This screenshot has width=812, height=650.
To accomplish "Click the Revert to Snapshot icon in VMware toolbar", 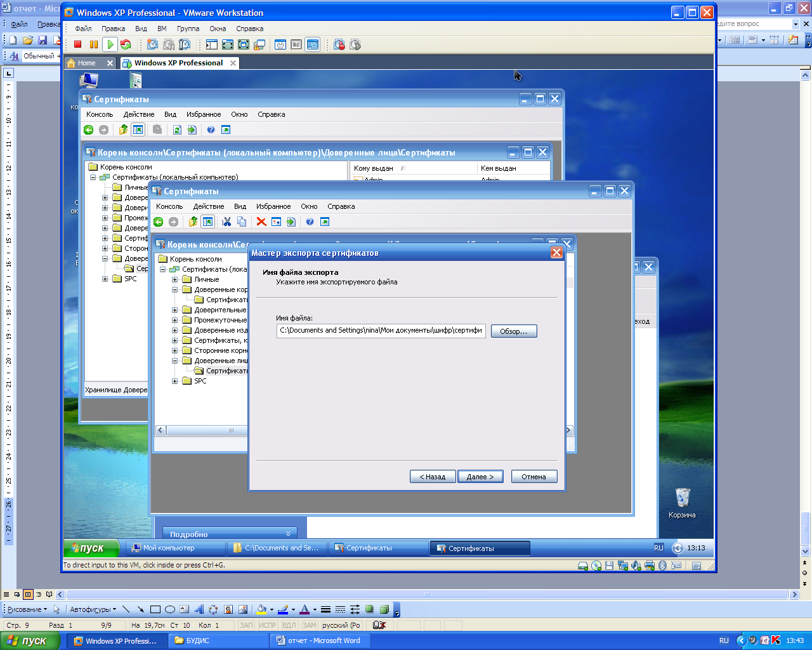I will 169,44.
